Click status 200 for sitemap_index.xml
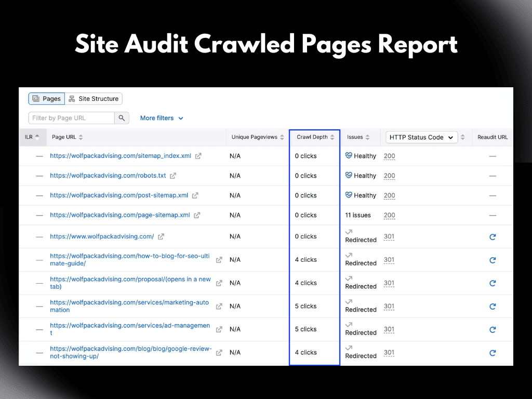This screenshot has height=399, width=532. [x=390, y=156]
